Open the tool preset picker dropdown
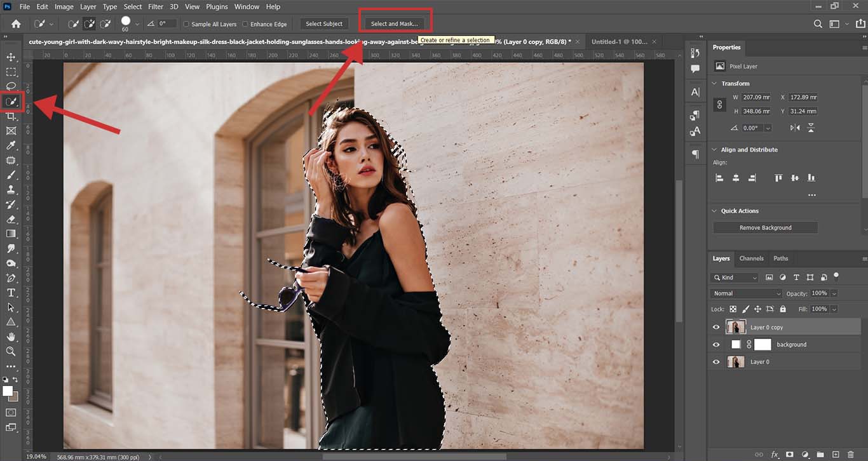868x461 pixels. click(51, 24)
